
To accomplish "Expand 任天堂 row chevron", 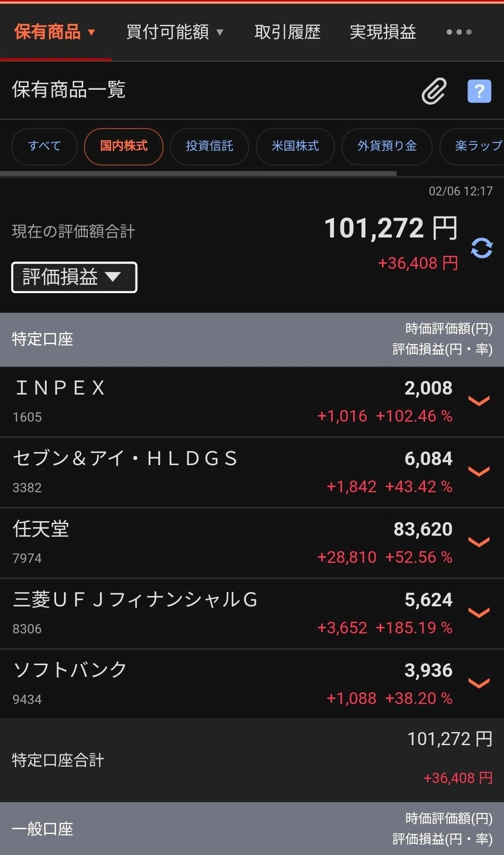I will (479, 542).
